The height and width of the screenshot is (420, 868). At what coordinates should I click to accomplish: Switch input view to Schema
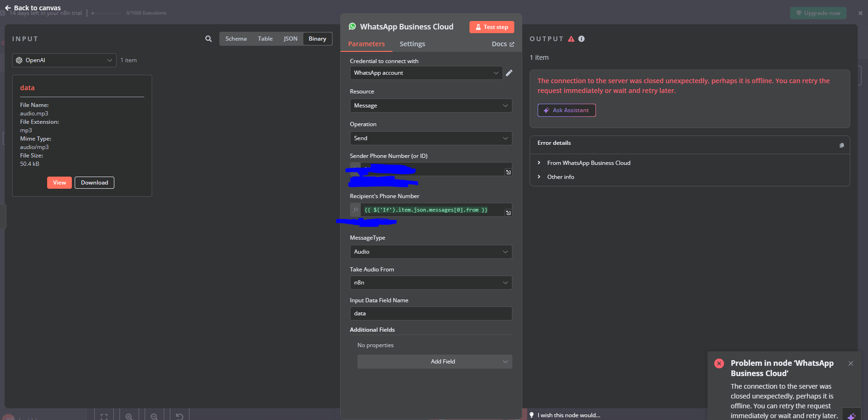236,39
